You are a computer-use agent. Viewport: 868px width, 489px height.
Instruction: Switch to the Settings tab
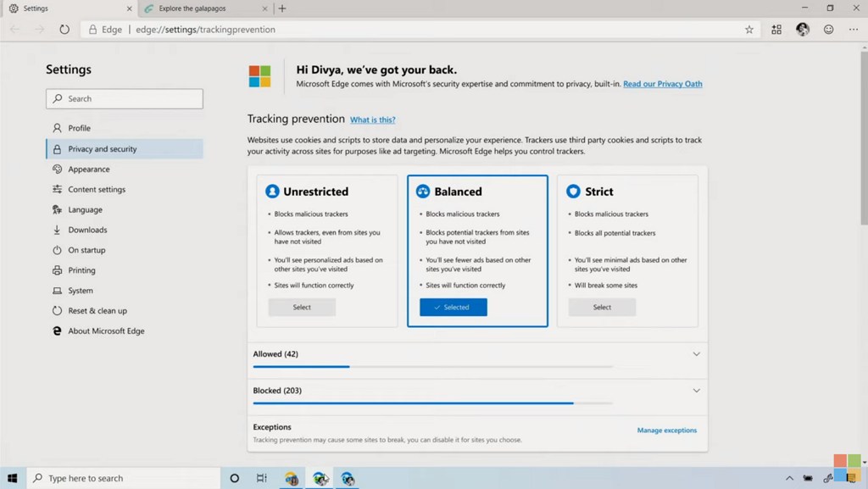70,8
